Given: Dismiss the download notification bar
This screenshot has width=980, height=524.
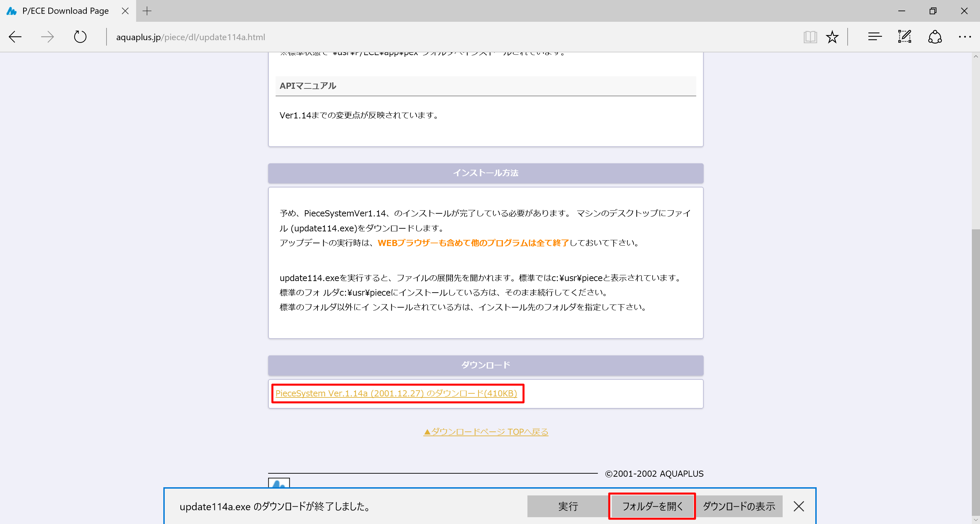Looking at the screenshot, I should coord(799,506).
